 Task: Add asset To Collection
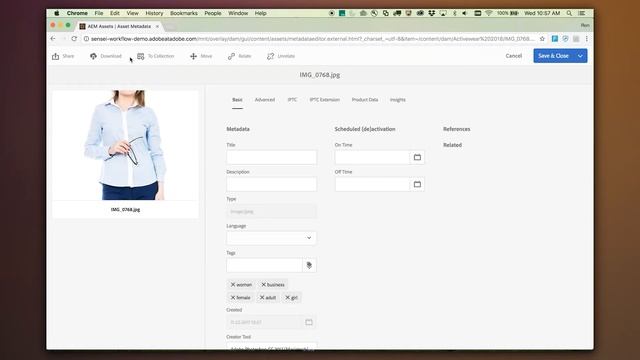[x=156, y=56]
